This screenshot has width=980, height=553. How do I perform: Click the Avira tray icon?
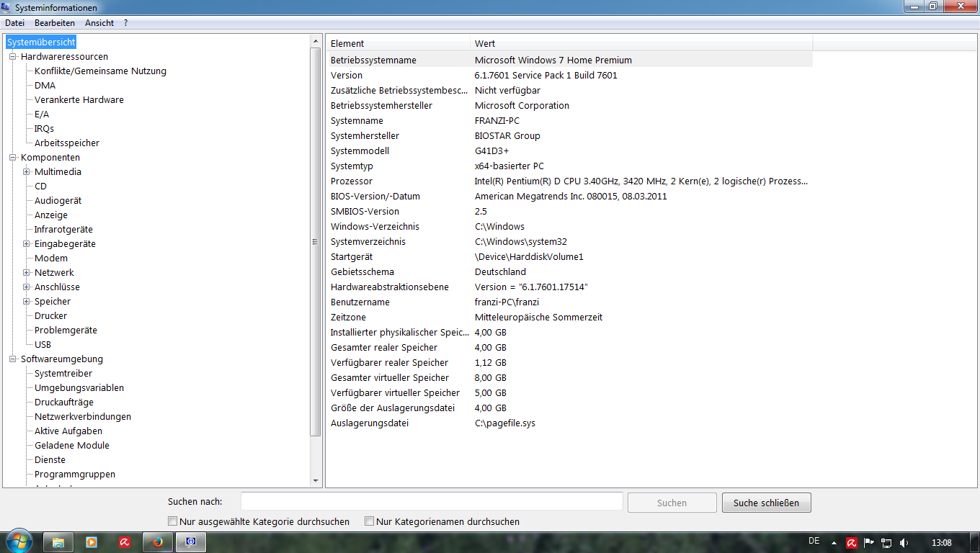click(x=852, y=543)
